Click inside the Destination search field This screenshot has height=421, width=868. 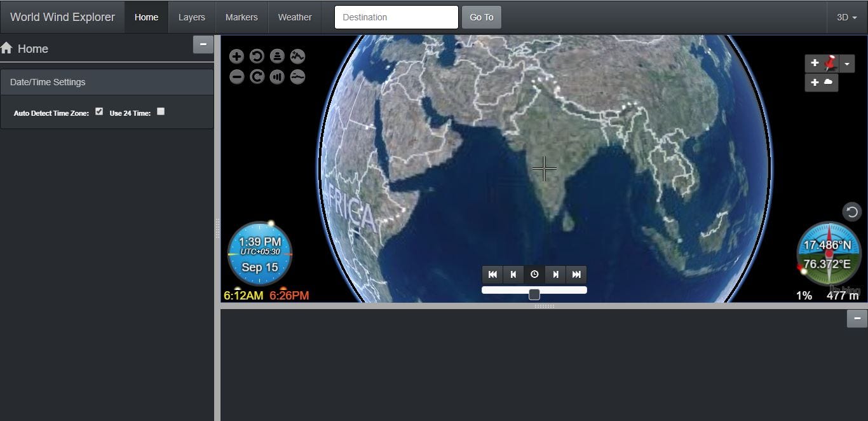(x=396, y=17)
